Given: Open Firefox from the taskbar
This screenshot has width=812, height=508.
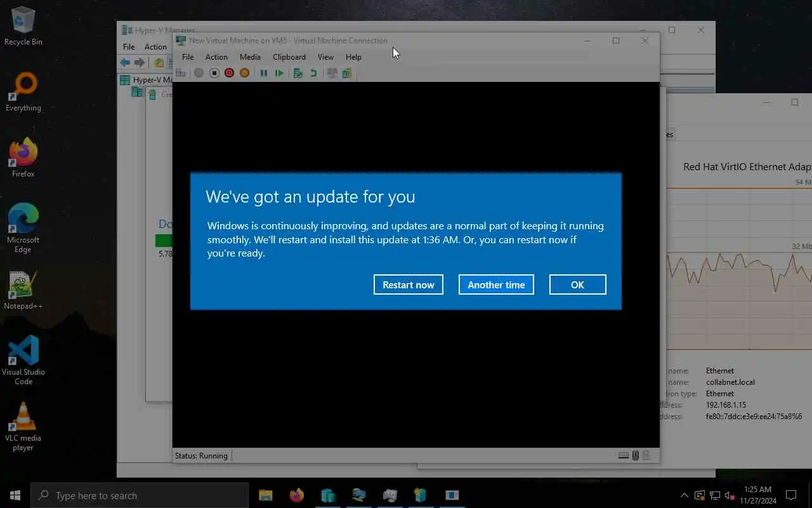Looking at the screenshot, I should 296,495.
